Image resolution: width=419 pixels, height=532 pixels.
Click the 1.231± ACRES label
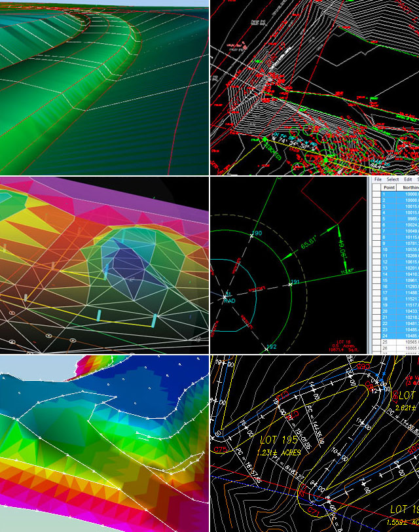pyautogui.click(x=279, y=453)
